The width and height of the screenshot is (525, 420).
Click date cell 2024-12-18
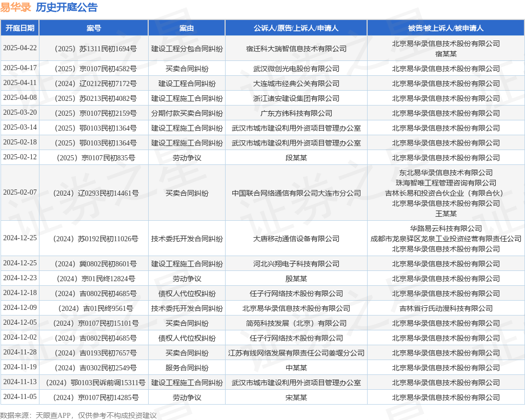click(x=20, y=292)
